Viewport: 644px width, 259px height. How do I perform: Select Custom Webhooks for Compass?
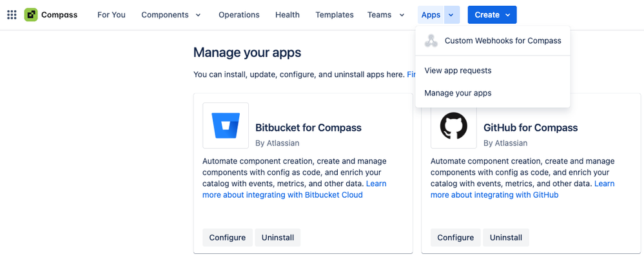pos(503,41)
